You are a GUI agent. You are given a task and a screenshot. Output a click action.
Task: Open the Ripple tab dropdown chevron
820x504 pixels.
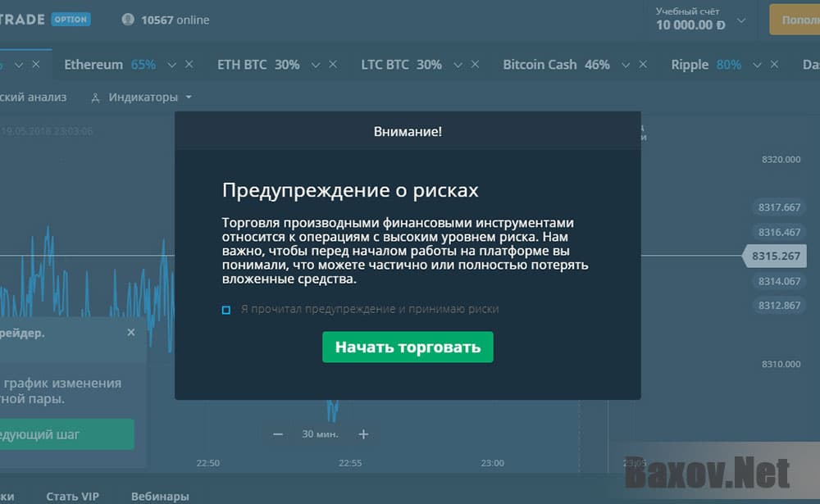click(755, 64)
